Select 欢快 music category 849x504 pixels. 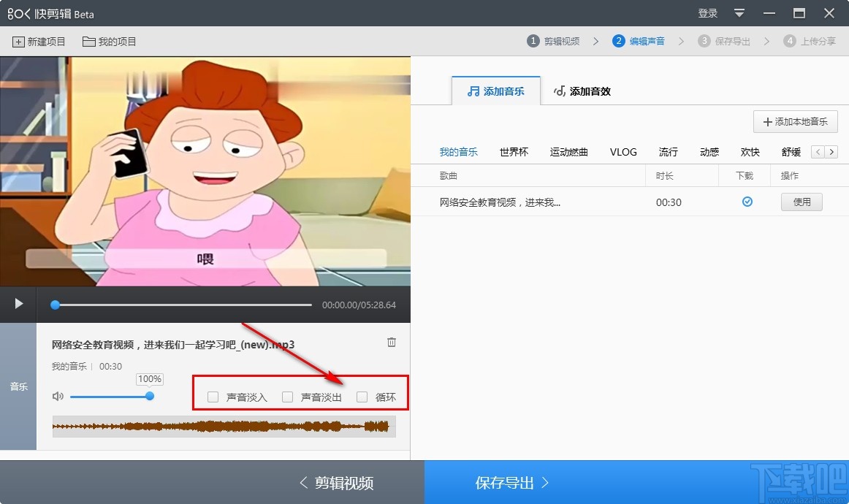(750, 152)
